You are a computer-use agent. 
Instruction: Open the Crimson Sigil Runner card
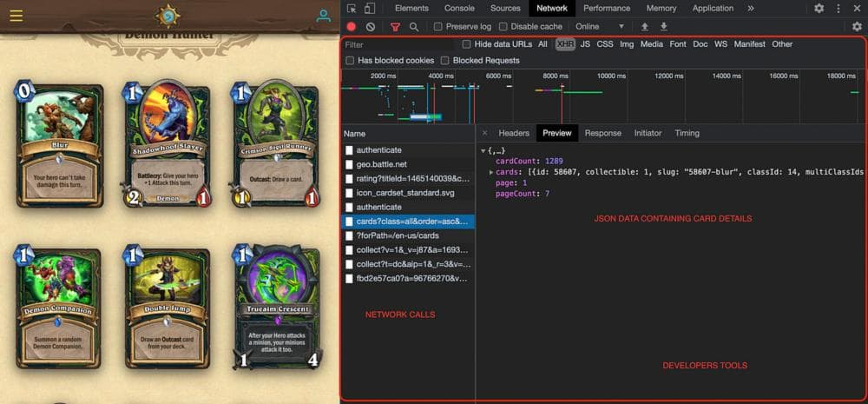coord(274,145)
